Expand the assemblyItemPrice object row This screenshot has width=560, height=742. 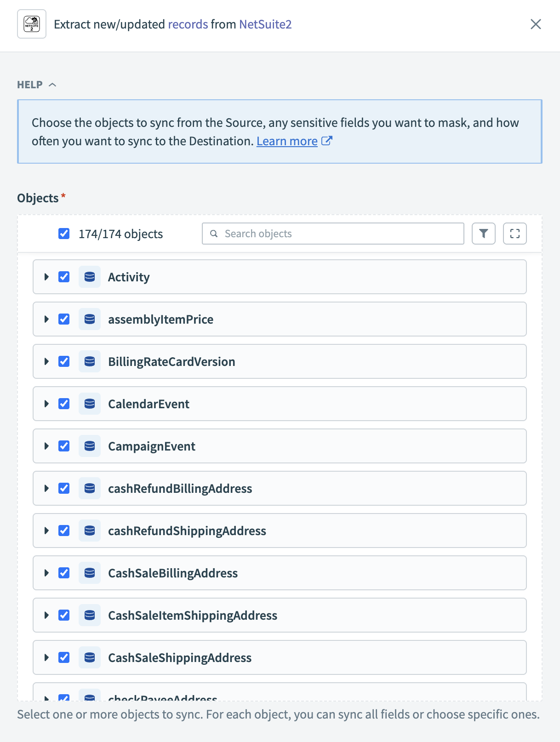(x=46, y=319)
